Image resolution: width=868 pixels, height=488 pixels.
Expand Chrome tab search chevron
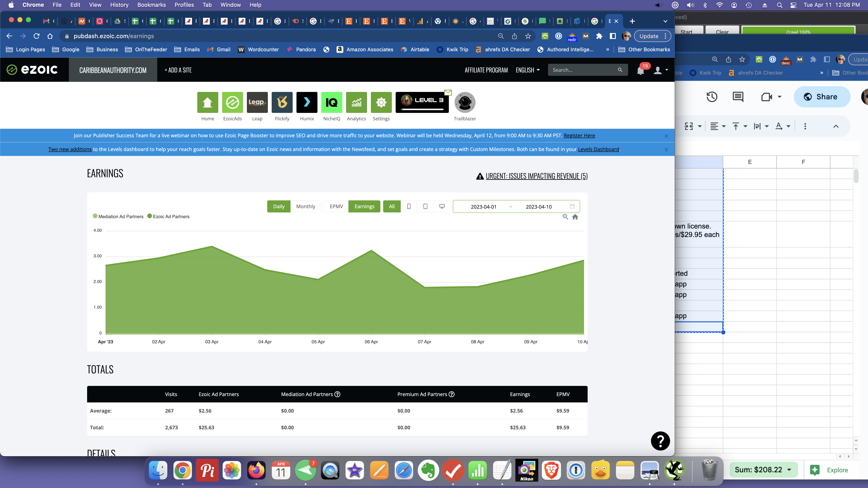point(665,21)
